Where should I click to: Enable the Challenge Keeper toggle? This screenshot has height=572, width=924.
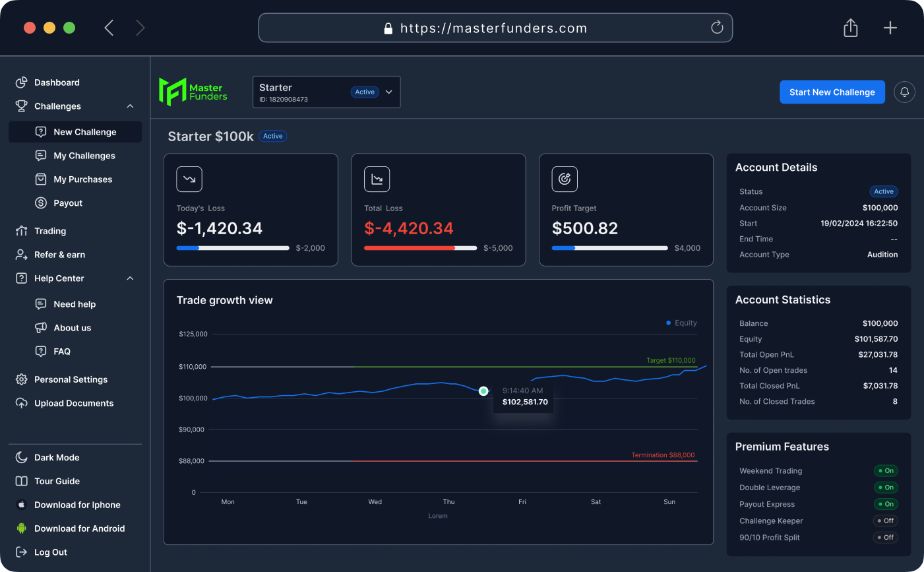coord(886,521)
